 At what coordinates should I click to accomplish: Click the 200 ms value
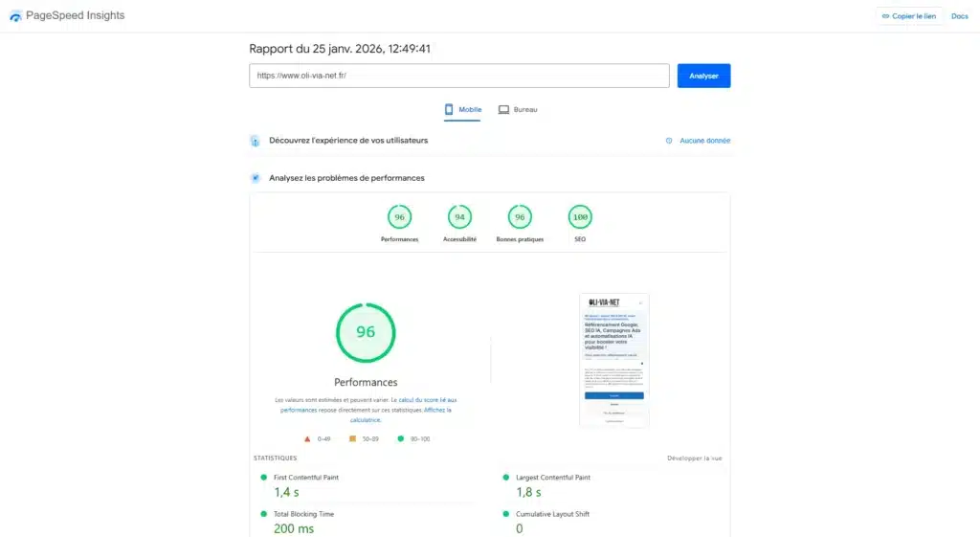294,529
